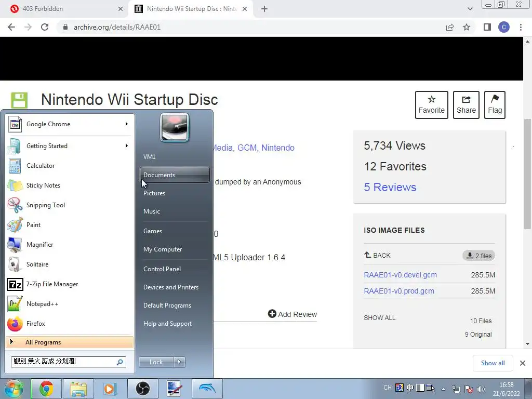
Task: Open Solitaire game
Action: point(70,264)
